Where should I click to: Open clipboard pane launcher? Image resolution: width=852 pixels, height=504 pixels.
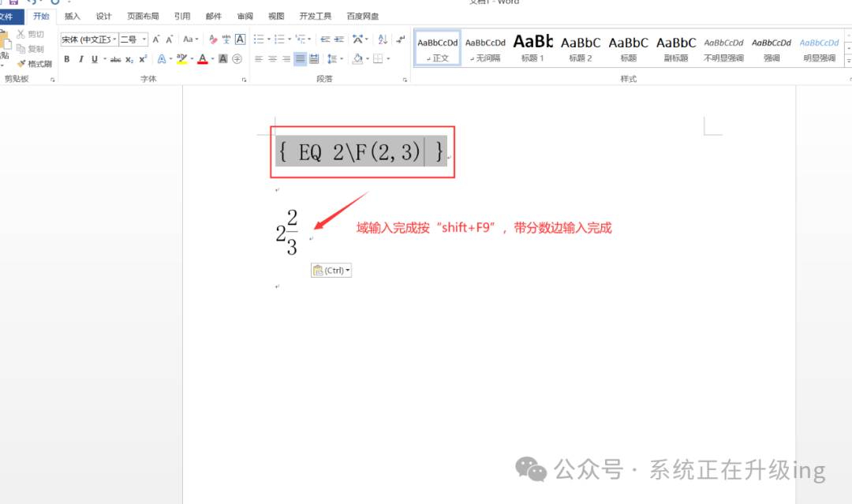pyautogui.click(x=53, y=80)
